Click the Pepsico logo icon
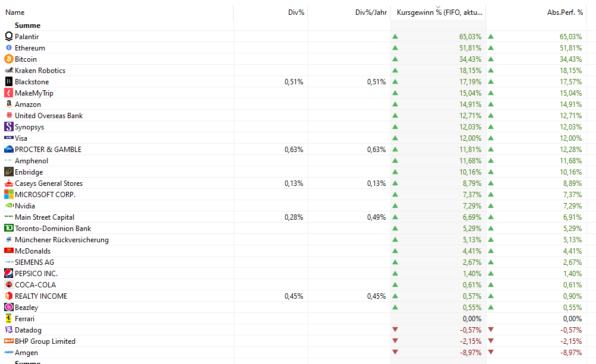596x364 pixels. [9, 273]
